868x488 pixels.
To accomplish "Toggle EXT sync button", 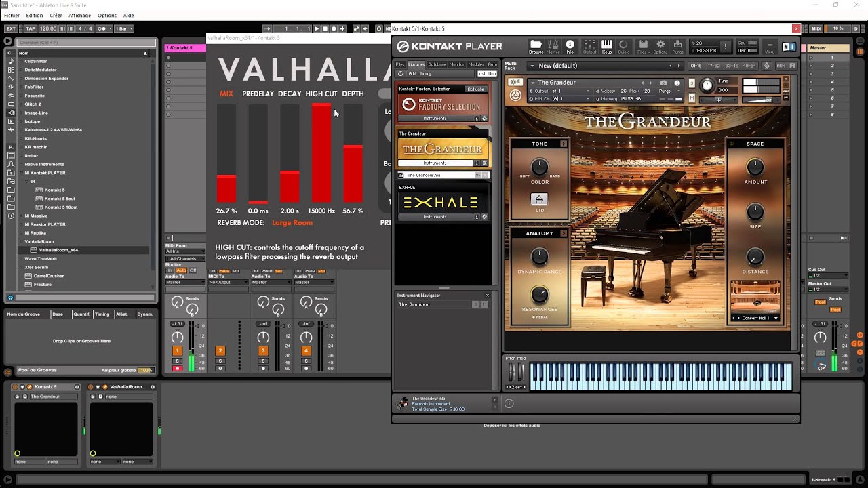I will (11, 28).
